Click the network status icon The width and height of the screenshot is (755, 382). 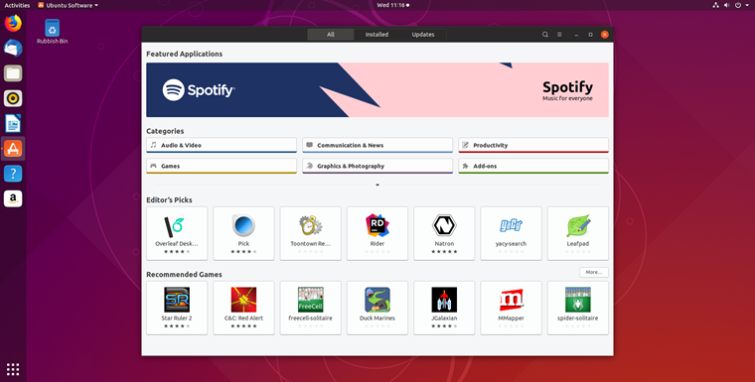coord(716,5)
